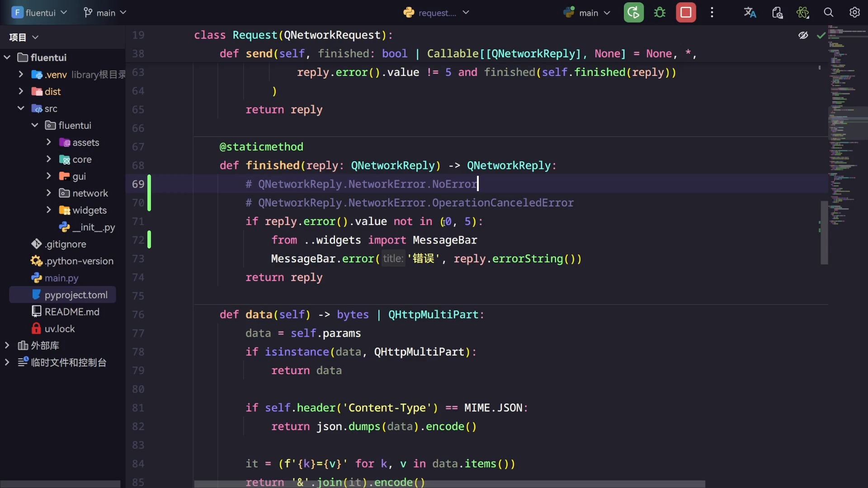The image size is (868, 488).
Task: Click the network folder icon
Action: tap(65, 193)
